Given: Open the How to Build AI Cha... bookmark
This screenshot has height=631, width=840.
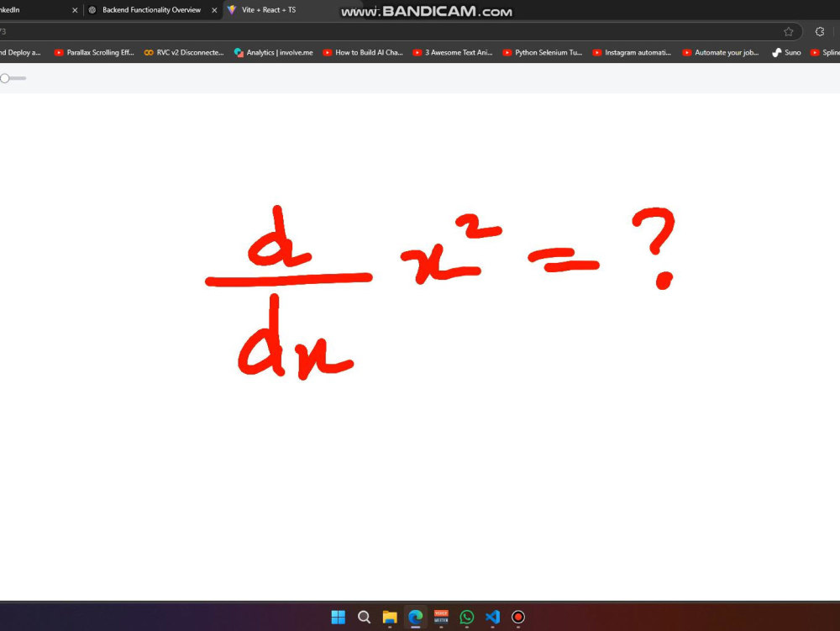Looking at the screenshot, I should coord(363,52).
